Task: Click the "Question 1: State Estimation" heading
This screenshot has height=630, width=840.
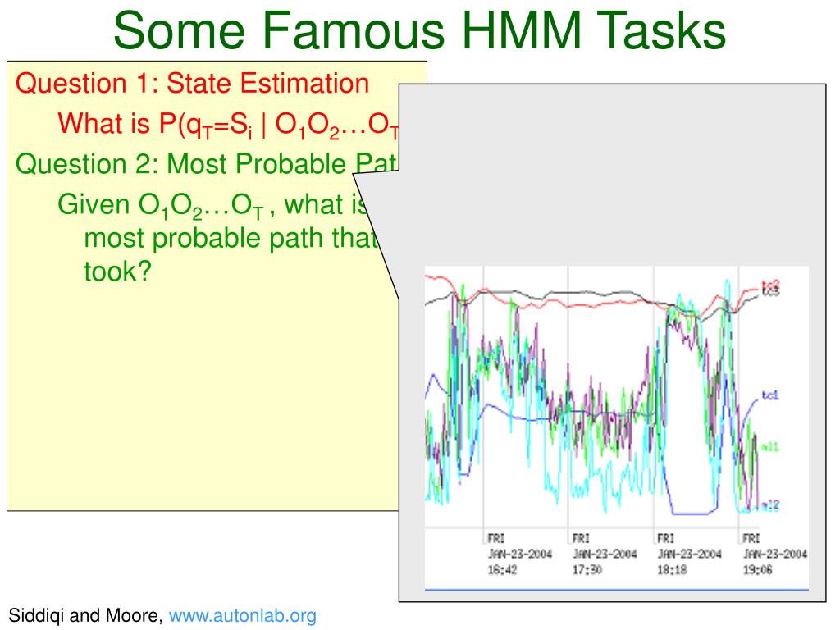Action: point(192,84)
